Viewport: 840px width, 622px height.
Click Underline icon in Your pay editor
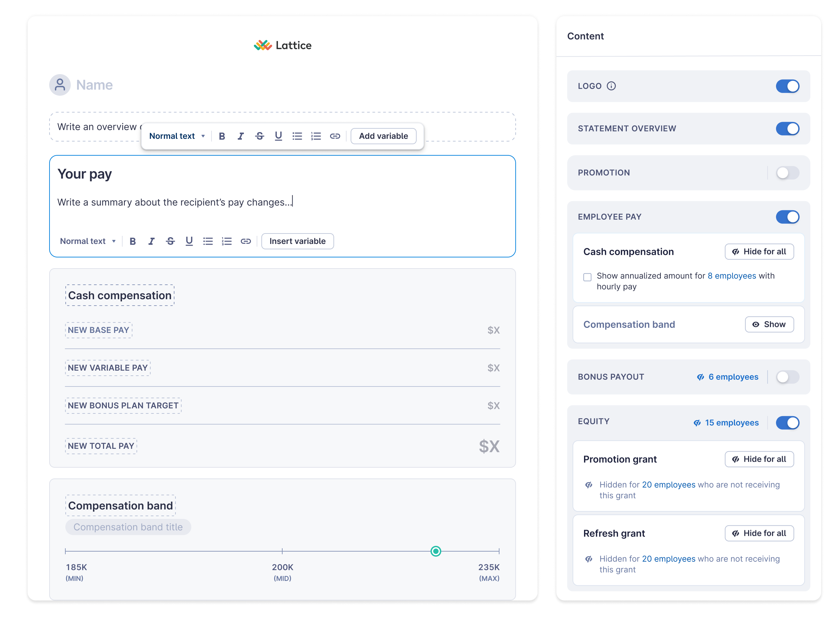coord(189,241)
